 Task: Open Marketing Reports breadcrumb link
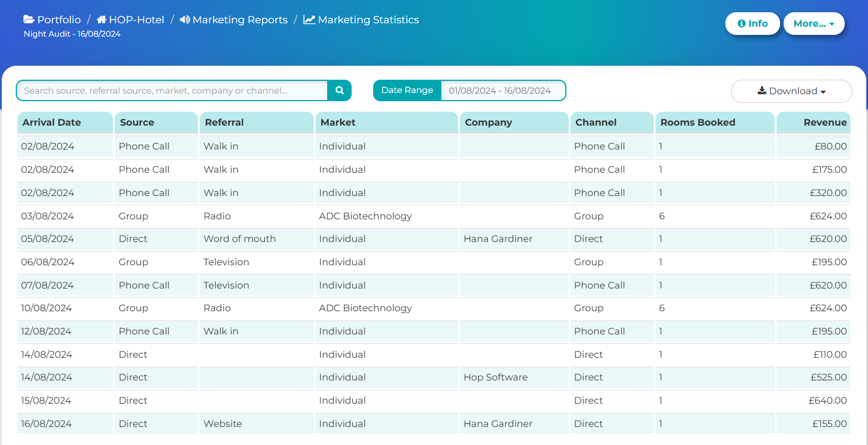240,20
